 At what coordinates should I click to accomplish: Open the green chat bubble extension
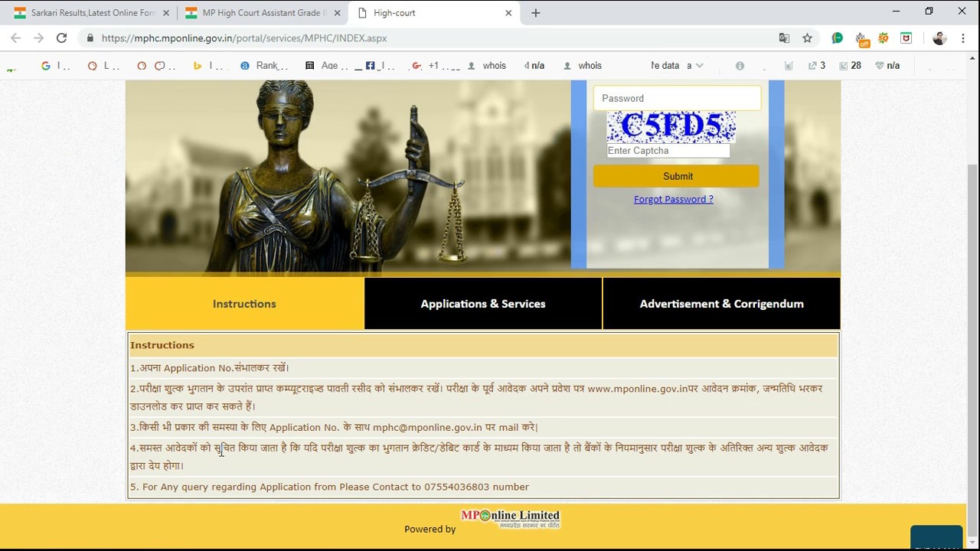pyautogui.click(x=838, y=38)
